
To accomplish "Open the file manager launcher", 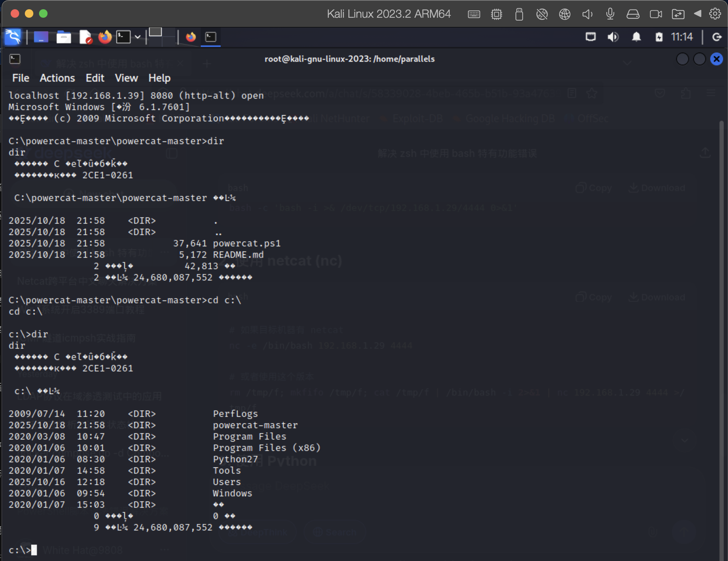I will (x=64, y=37).
